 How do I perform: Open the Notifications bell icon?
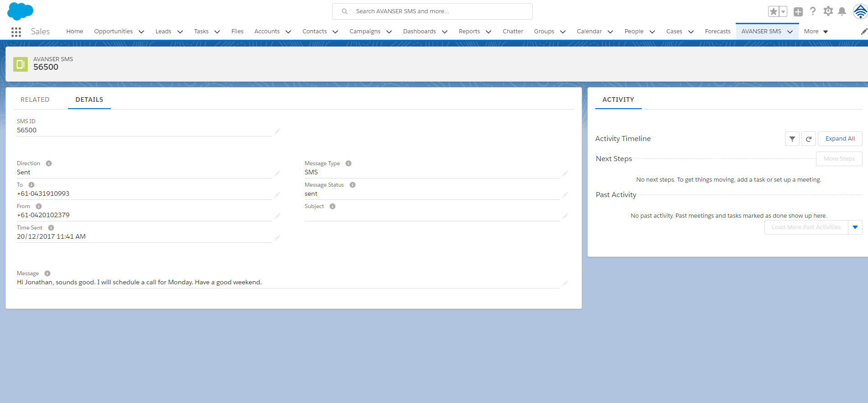pos(842,11)
